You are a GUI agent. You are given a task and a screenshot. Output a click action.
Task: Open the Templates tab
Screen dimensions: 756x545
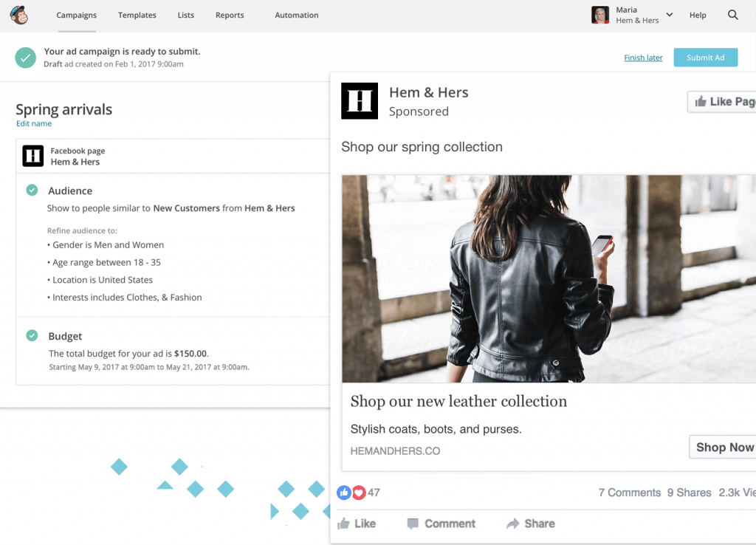tap(137, 15)
